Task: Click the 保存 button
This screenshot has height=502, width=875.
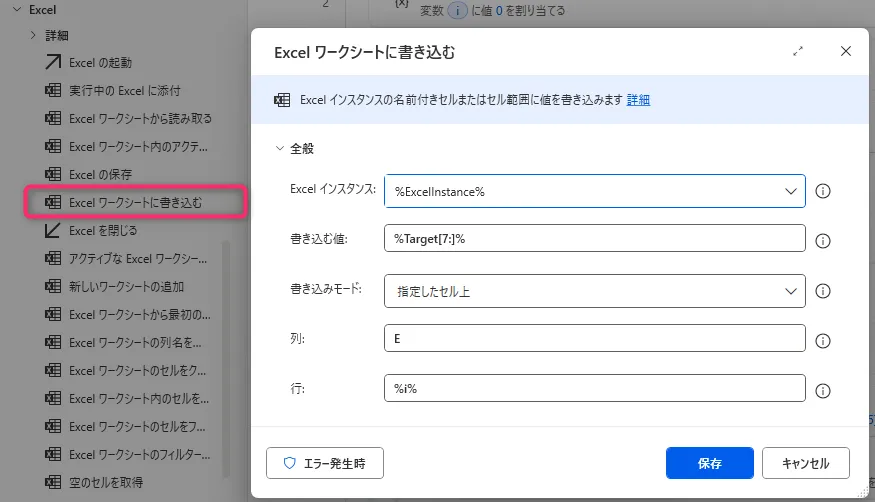Action: point(709,463)
